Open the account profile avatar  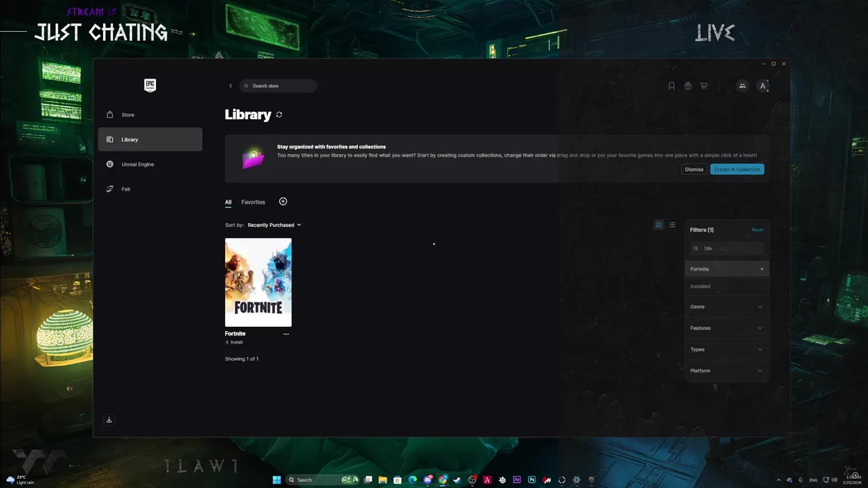(x=763, y=86)
